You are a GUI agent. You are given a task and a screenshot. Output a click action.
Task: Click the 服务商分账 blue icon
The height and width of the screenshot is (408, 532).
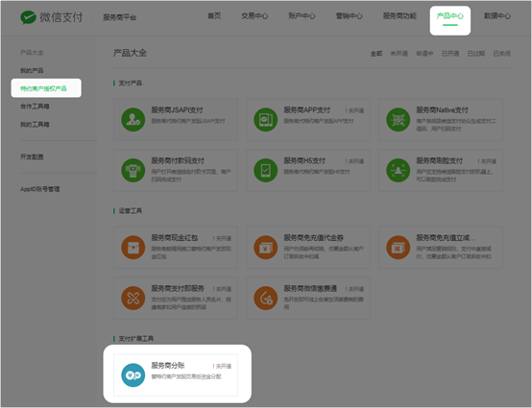(133, 375)
